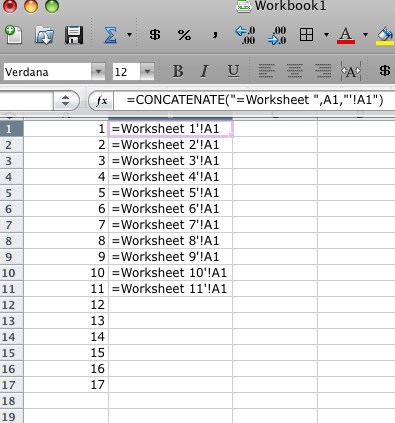Select cell containing =Worksheet 8'!A1
Viewport: 395px width, 423px height.
coord(170,241)
